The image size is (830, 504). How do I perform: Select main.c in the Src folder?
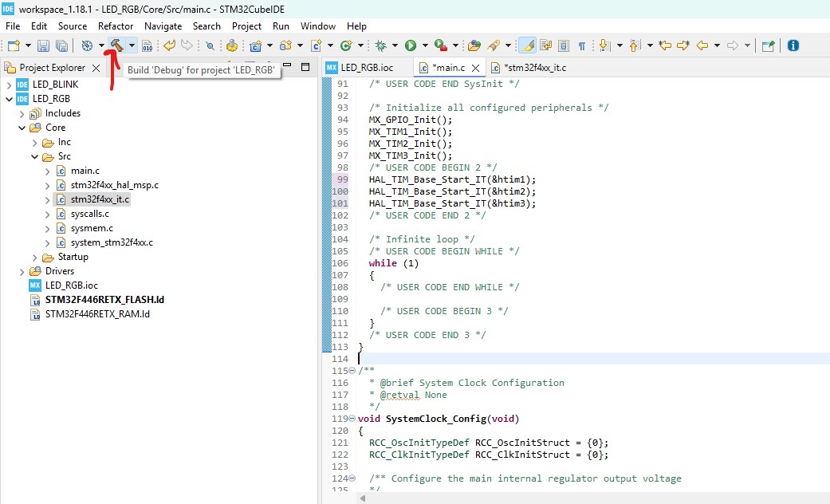click(x=85, y=171)
